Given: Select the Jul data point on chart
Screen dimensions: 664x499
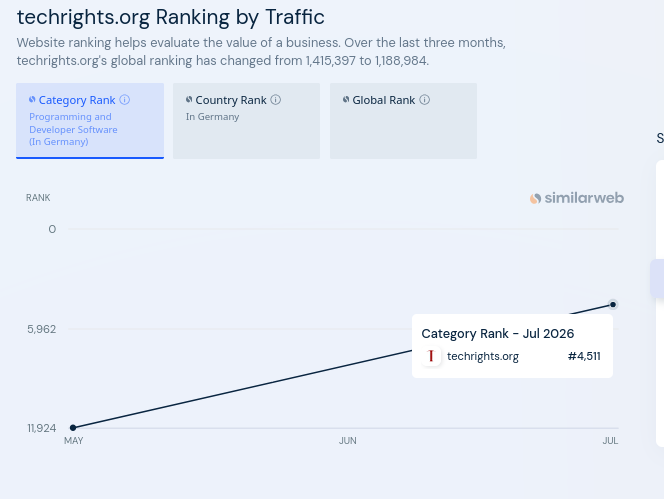Looking at the screenshot, I should [613, 305].
